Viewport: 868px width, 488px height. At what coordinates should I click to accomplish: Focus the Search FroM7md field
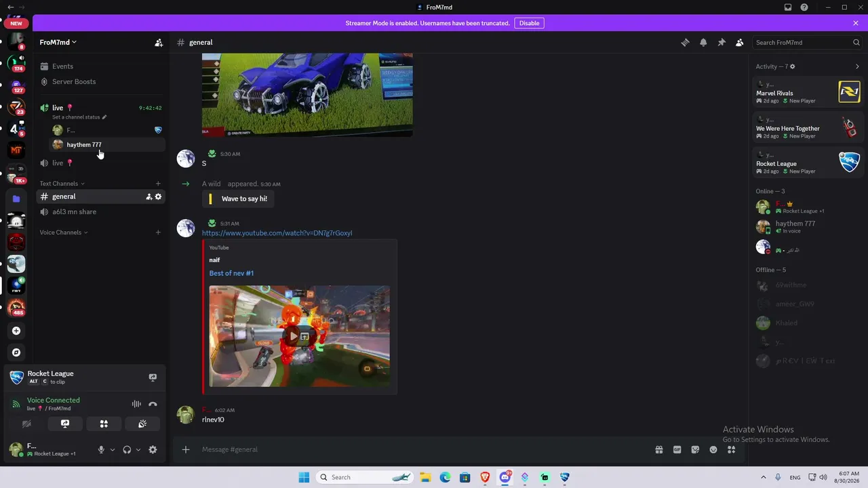pos(807,42)
